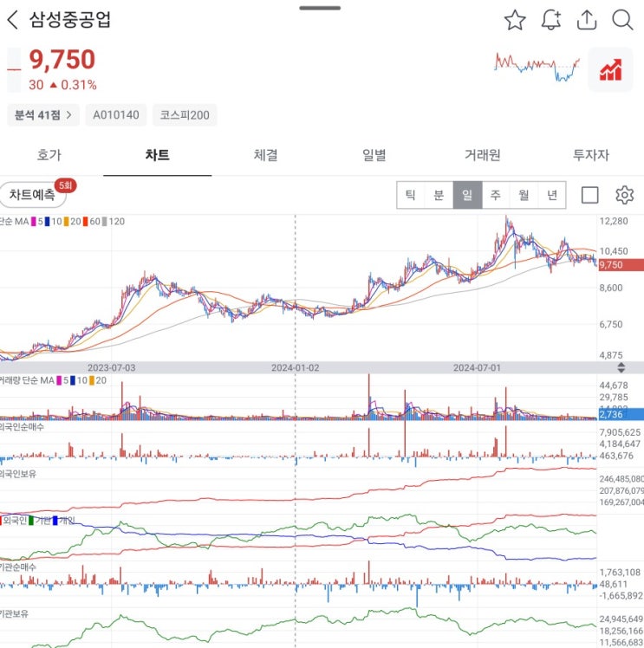Tap the 9,750 current price axis label
Screen dimensions: 644x648
pyautogui.click(x=621, y=265)
